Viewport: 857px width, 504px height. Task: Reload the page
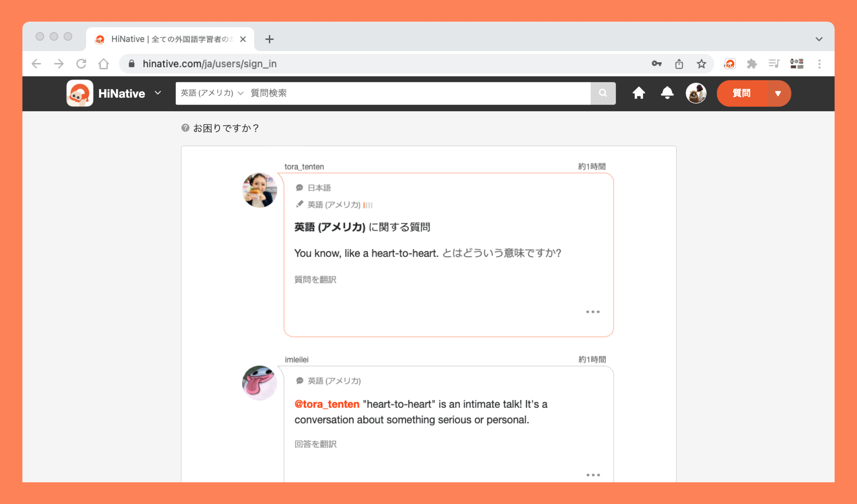click(x=81, y=64)
